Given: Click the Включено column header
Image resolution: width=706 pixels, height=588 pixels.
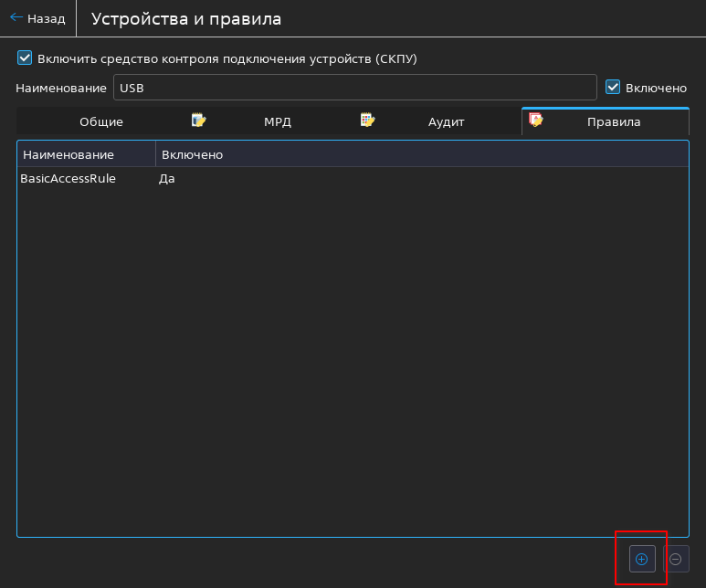Looking at the screenshot, I should pyautogui.click(x=192, y=154).
